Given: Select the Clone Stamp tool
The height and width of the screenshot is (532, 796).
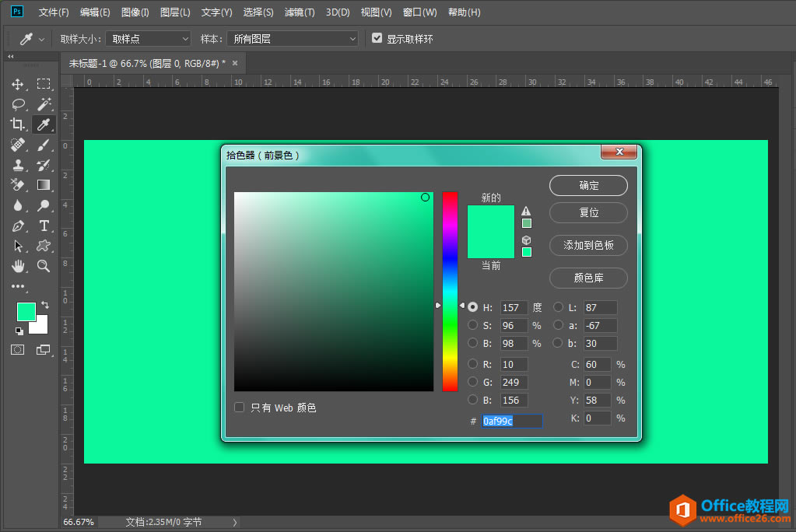Looking at the screenshot, I should (x=18, y=165).
